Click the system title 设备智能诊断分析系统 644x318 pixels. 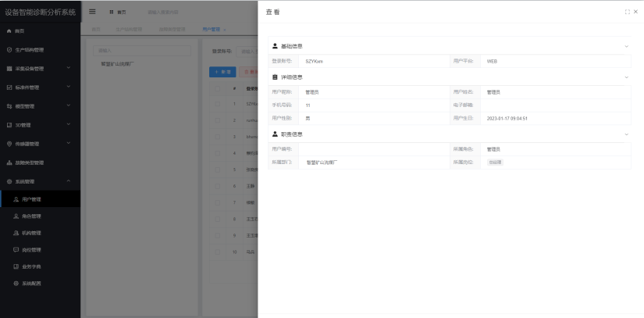(x=41, y=13)
